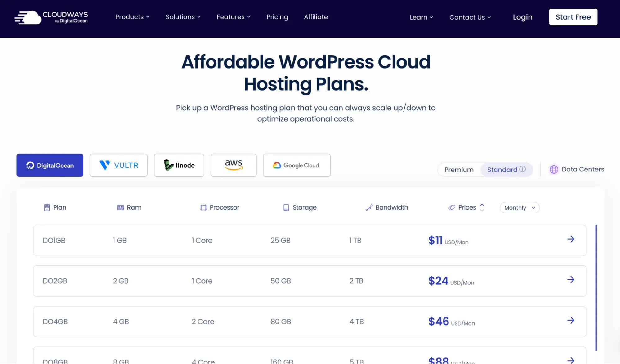Click the info icon beside Standard
620x364 pixels.
click(523, 169)
